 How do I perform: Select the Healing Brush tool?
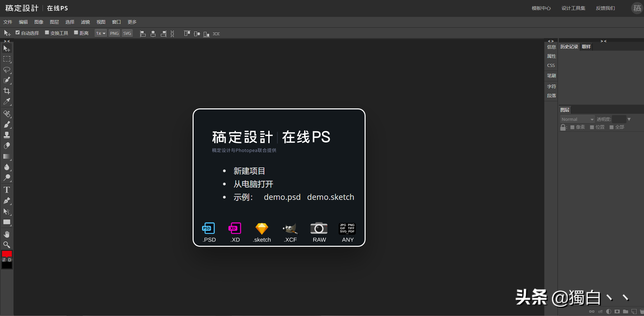pyautogui.click(x=7, y=114)
